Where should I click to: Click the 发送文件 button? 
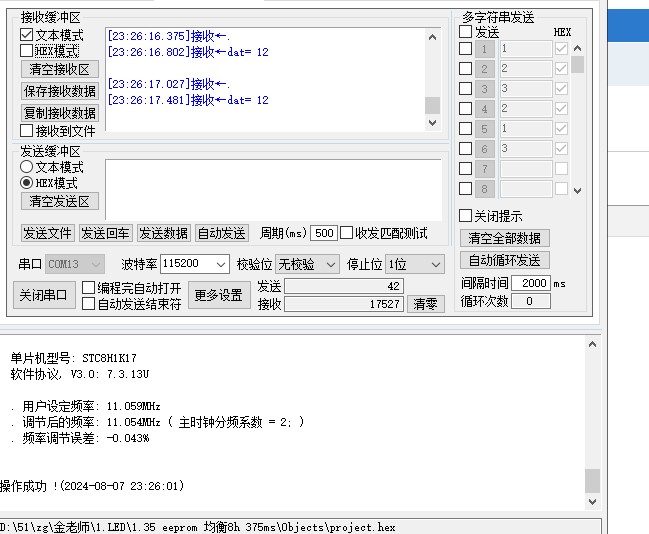(x=48, y=233)
